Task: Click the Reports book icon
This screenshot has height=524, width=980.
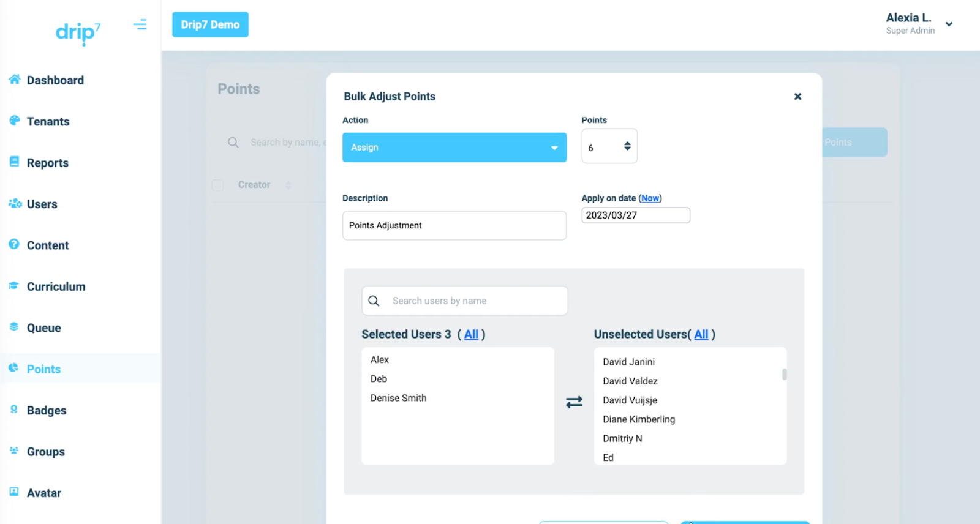Action: click(15, 162)
